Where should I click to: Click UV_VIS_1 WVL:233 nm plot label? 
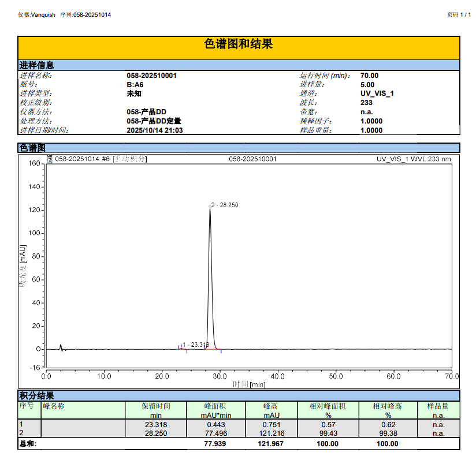click(414, 159)
